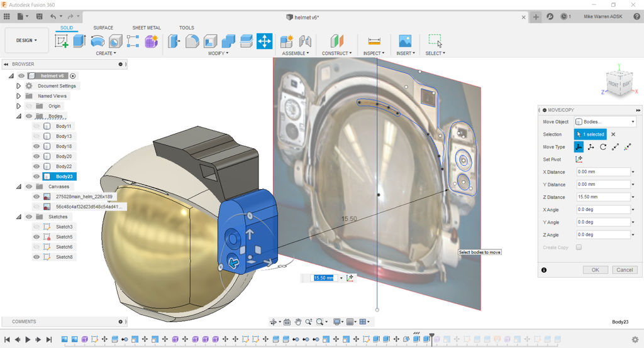Click Cancel in Move/Copy dialog
Viewport: 644px width, 348px height.
[x=625, y=269]
